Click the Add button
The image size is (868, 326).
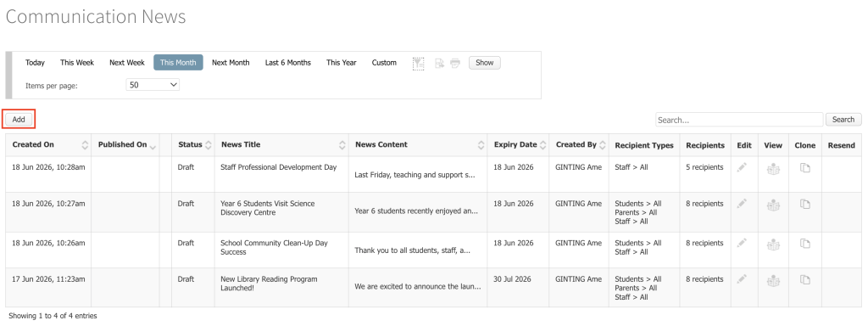point(19,119)
